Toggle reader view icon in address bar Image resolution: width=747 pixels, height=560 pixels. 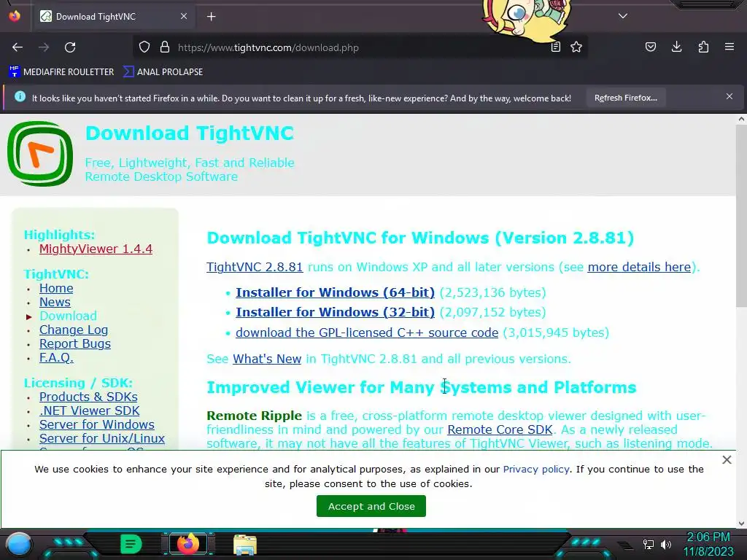555,47
